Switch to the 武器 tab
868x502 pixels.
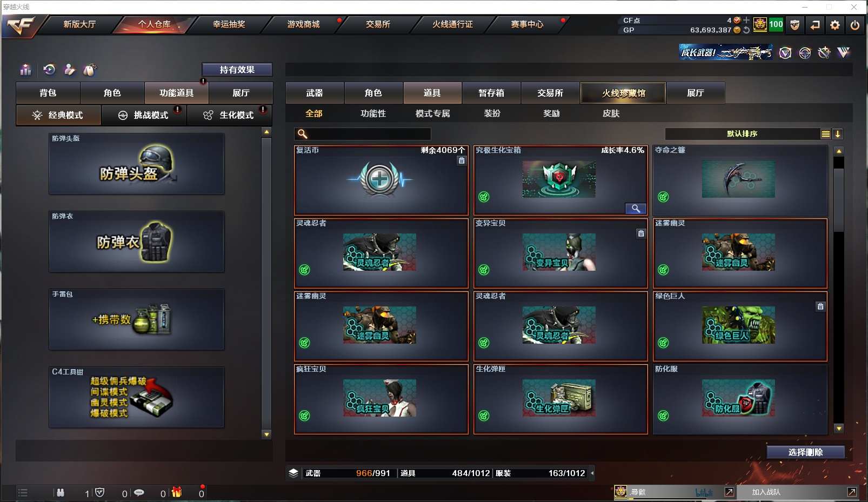click(315, 93)
